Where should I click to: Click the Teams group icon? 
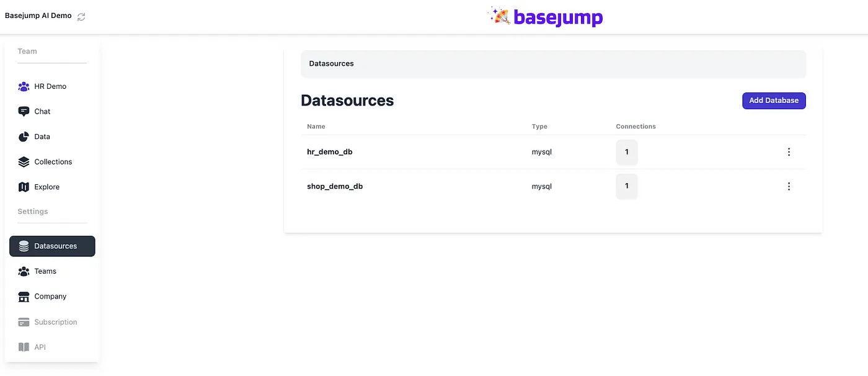point(24,271)
